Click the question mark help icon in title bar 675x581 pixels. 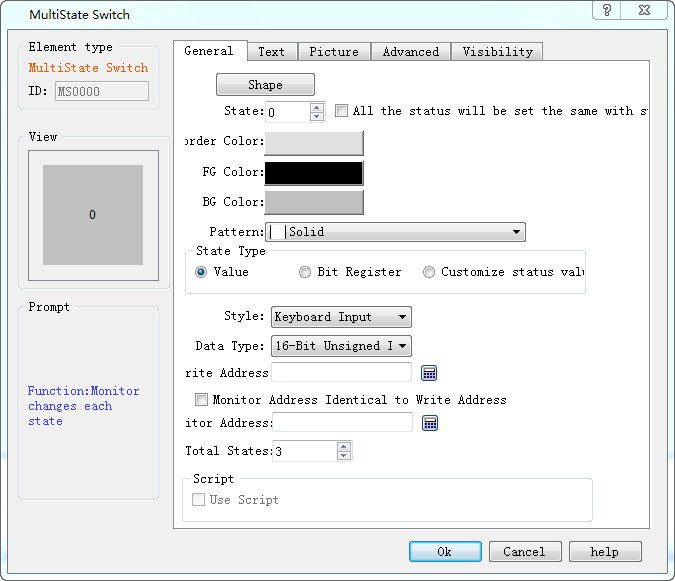point(607,10)
